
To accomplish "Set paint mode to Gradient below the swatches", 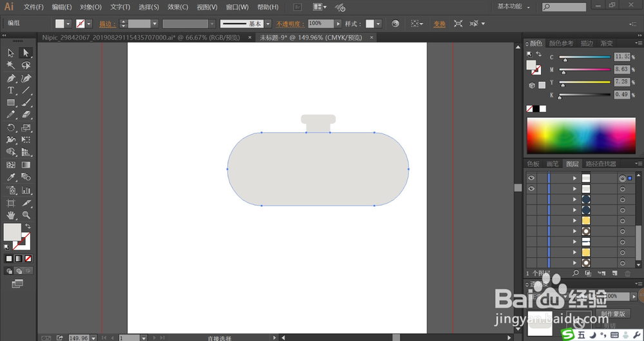I will coord(19,258).
